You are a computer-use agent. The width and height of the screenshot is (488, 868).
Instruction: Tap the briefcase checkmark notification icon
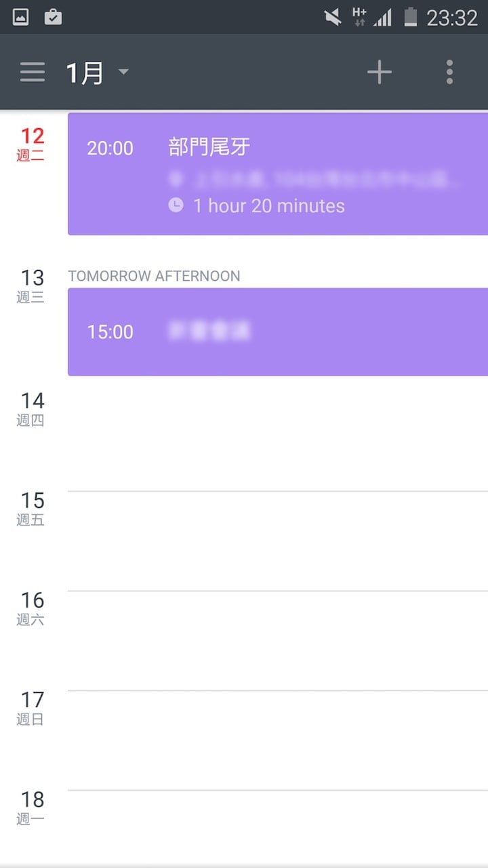pos(53,17)
